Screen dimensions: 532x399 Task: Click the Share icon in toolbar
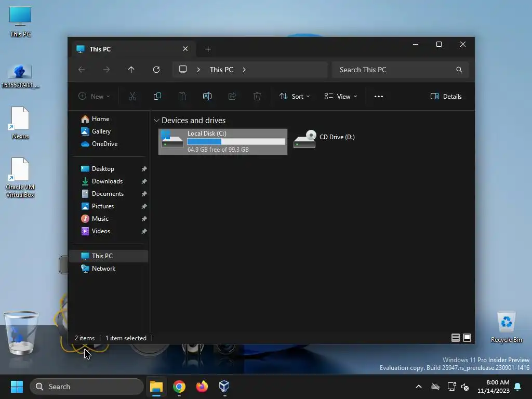232,96
